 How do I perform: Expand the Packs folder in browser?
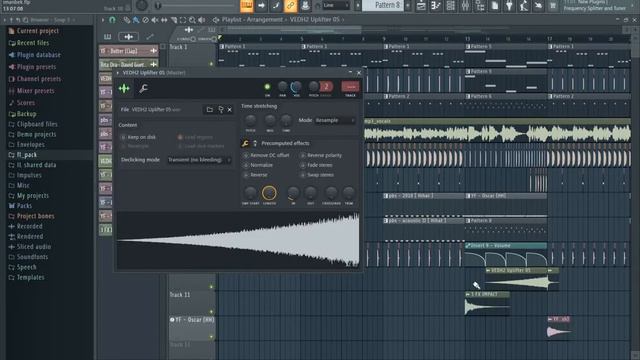point(24,206)
